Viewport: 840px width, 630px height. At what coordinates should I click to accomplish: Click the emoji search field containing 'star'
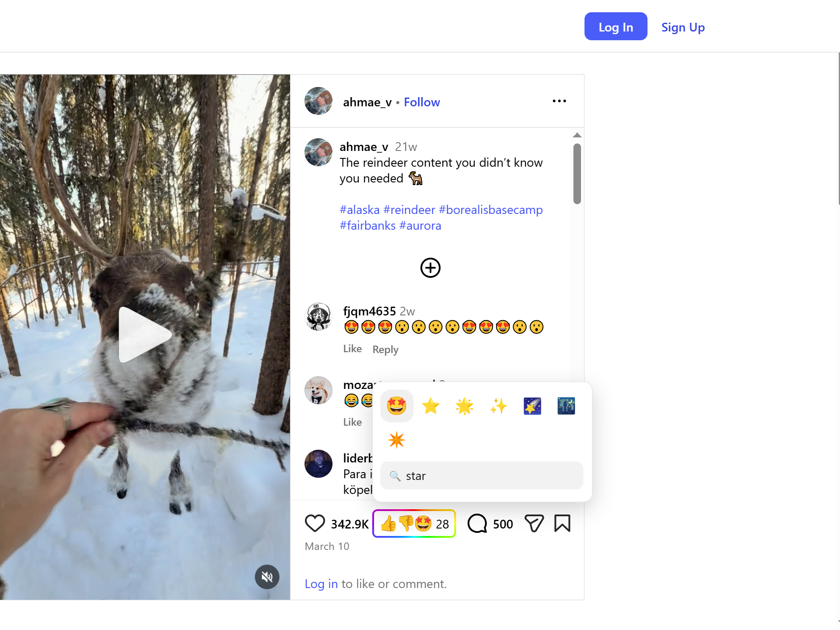(x=482, y=476)
